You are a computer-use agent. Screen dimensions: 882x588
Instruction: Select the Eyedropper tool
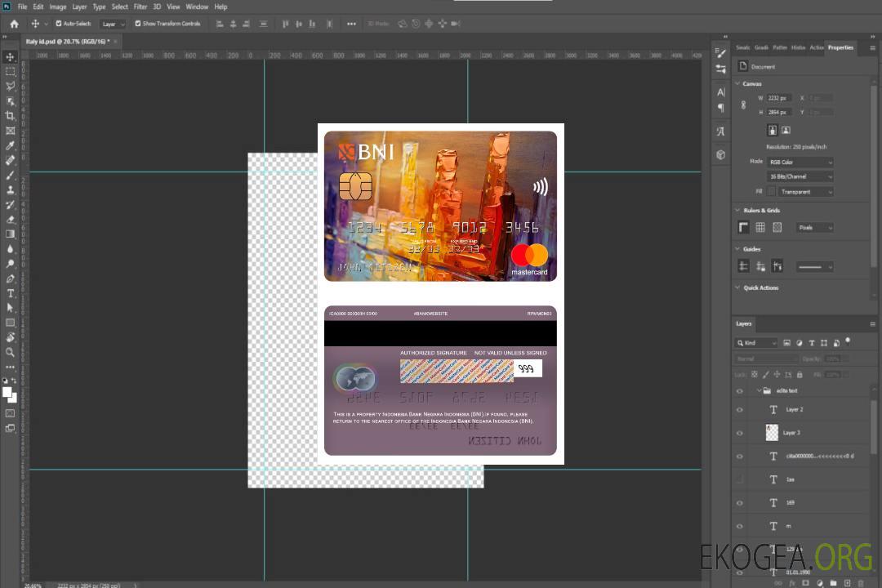pyautogui.click(x=10, y=145)
